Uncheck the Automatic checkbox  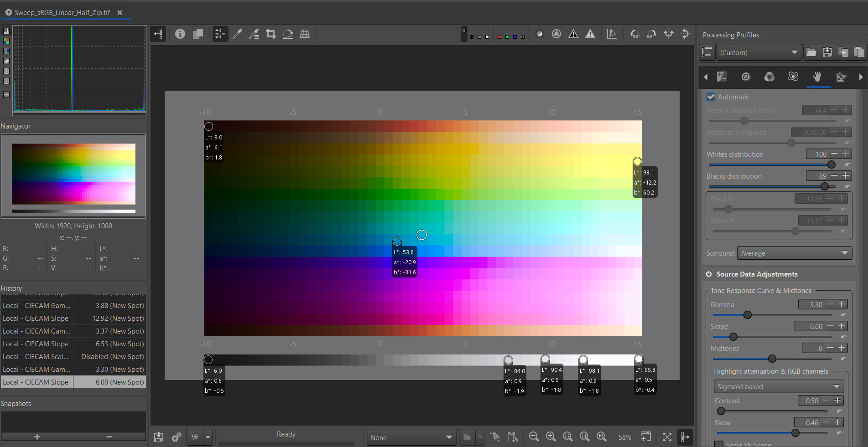tap(711, 97)
